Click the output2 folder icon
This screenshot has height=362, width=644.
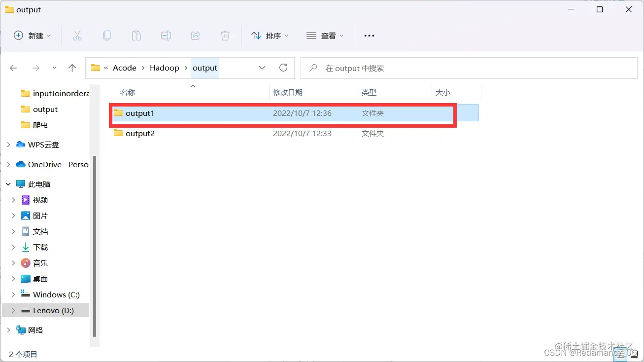point(118,133)
